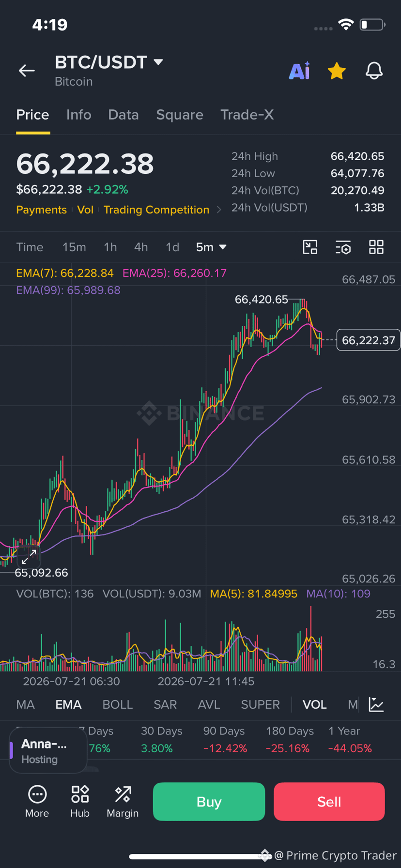Image resolution: width=401 pixels, height=868 pixels.
Task: Expand the BTC/USDT pair selector arrow
Action: [158, 62]
